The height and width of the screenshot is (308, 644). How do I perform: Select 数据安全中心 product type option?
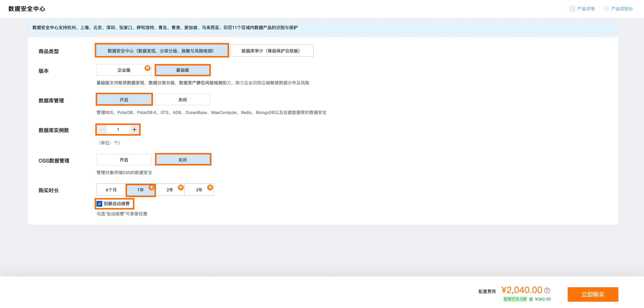coord(162,51)
